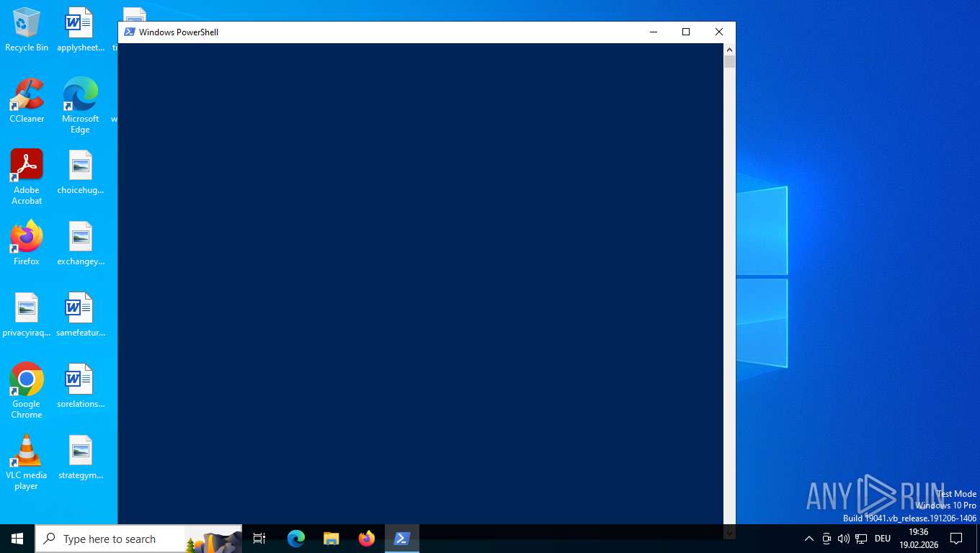Launch CCleaner from the desktop
This screenshot has height=553, width=980.
[27, 101]
